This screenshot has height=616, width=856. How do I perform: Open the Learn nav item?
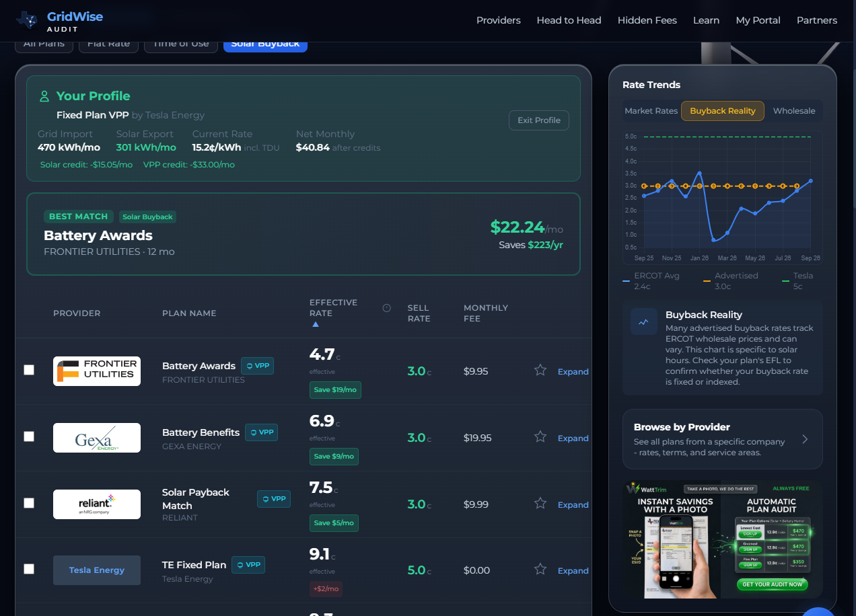[x=706, y=20]
